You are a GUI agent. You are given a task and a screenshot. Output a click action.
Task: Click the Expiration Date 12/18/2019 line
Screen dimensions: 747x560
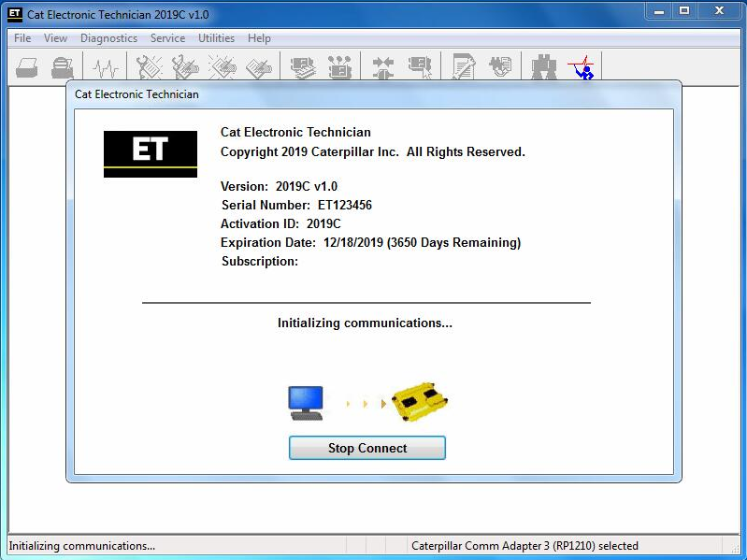tap(370, 242)
